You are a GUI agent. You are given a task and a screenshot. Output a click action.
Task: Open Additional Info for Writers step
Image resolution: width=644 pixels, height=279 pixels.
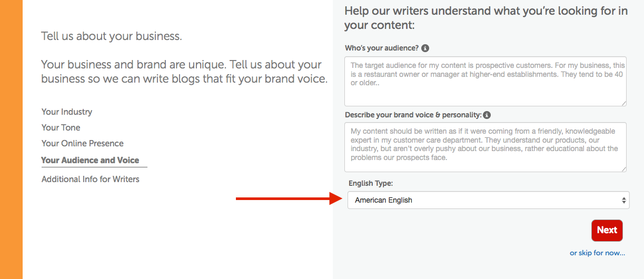coord(91,179)
